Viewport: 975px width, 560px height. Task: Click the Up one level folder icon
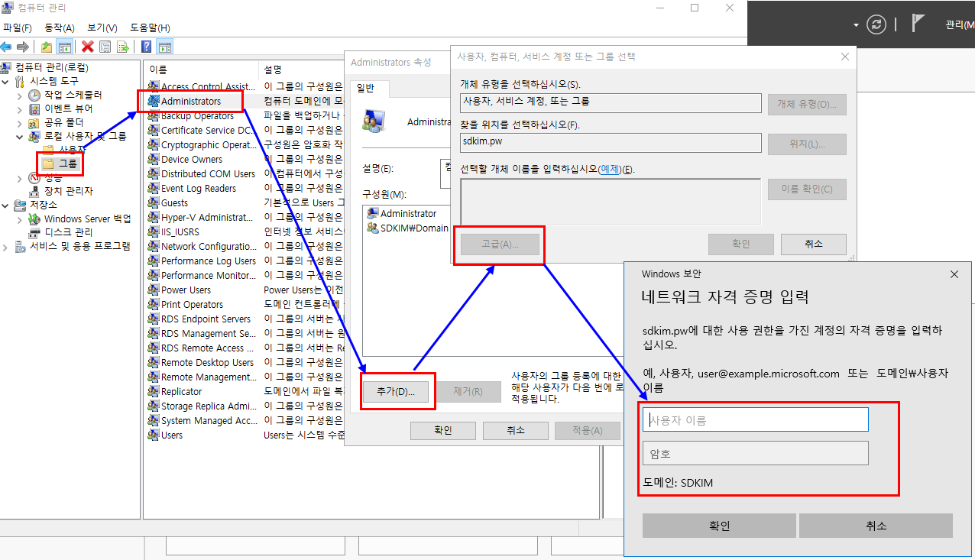(x=47, y=47)
